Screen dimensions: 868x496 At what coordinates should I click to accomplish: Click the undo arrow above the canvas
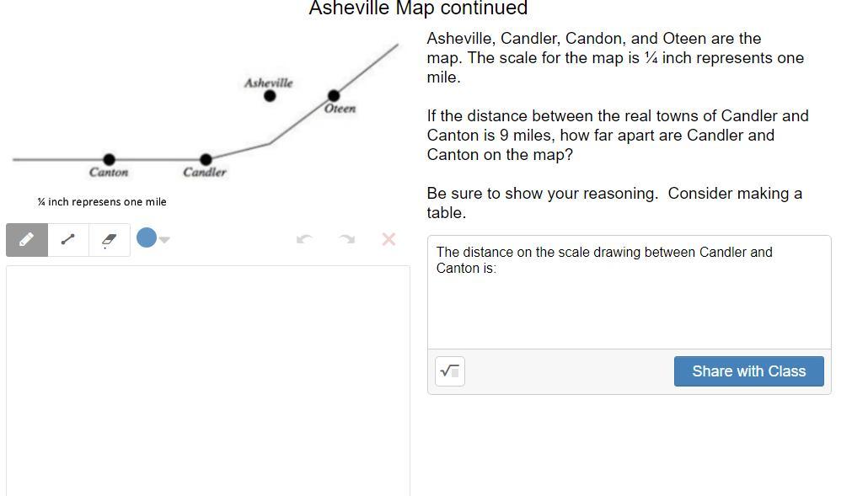point(304,239)
